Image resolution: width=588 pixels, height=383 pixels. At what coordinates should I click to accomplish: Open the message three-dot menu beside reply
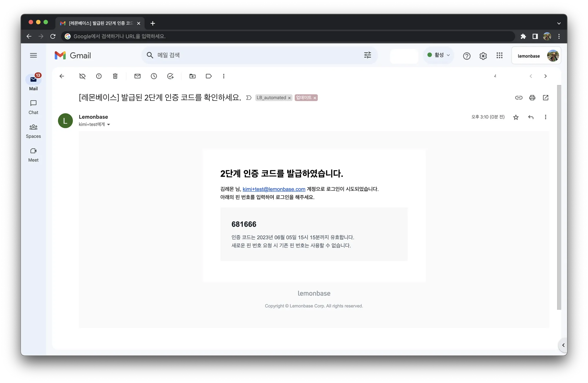(545, 117)
